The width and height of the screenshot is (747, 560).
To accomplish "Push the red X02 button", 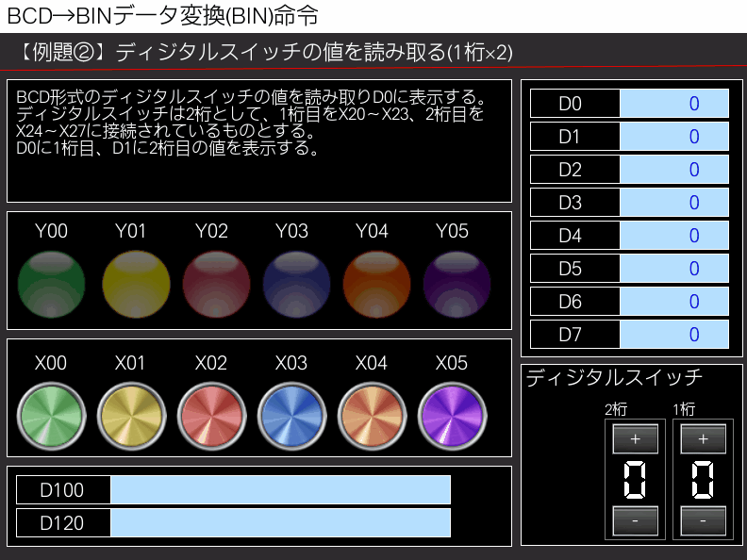I will 212,417.
